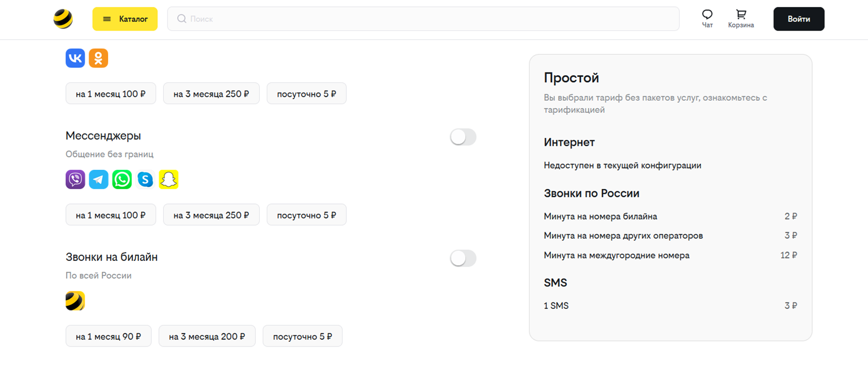Open the chat icon in the header
Image resolution: width=868 pixels, height=372 pixels.
pos(707,19)
